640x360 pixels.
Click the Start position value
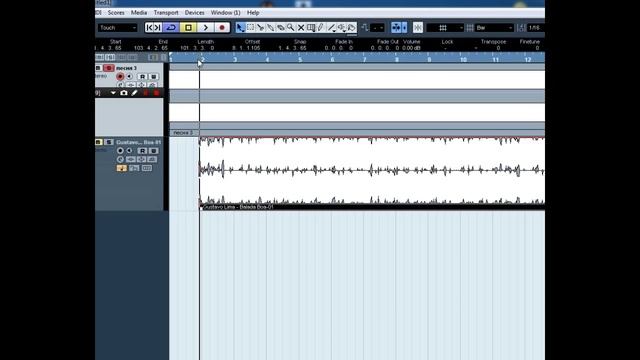109,48
